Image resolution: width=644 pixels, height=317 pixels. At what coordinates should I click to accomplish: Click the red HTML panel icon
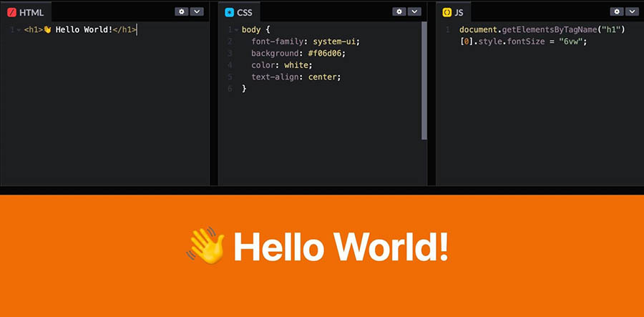[x=11, y=12]
